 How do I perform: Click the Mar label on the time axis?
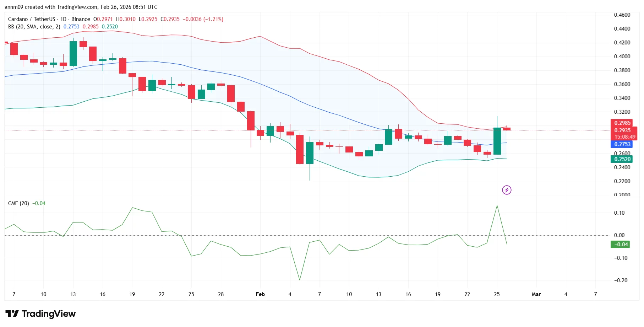(x=536, y=294)
